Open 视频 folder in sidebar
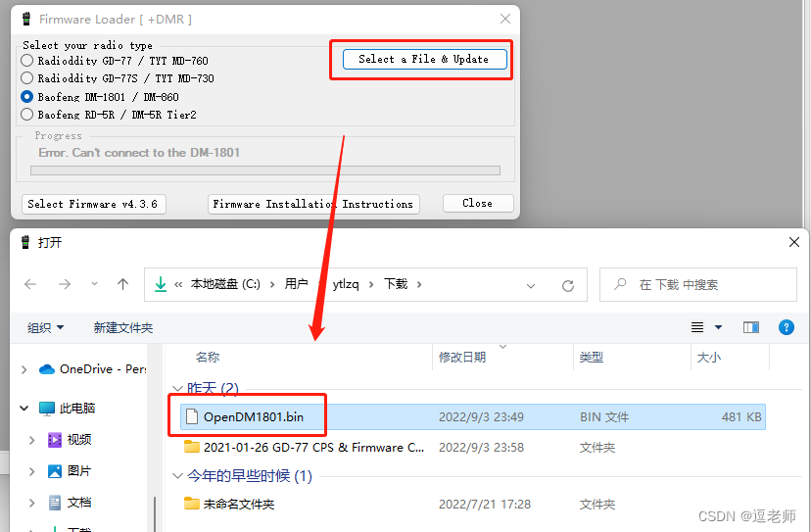 point(70,440)
